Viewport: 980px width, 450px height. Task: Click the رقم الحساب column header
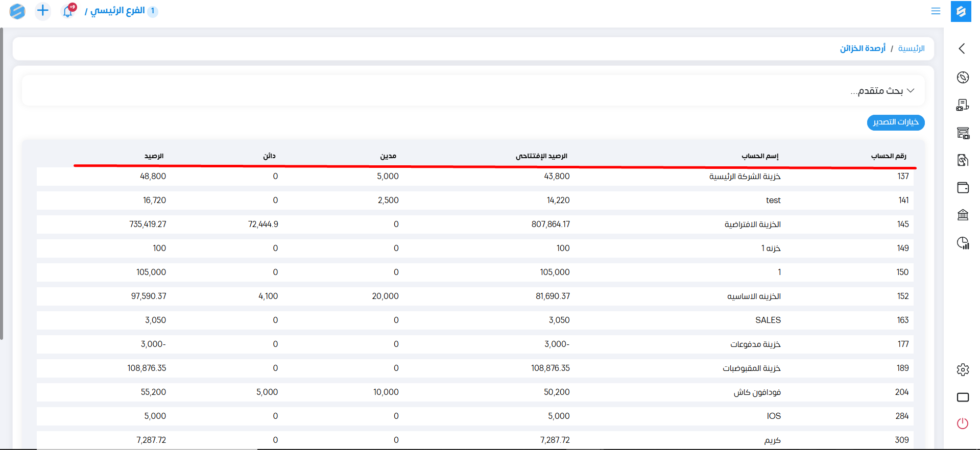tap(888, 156)
